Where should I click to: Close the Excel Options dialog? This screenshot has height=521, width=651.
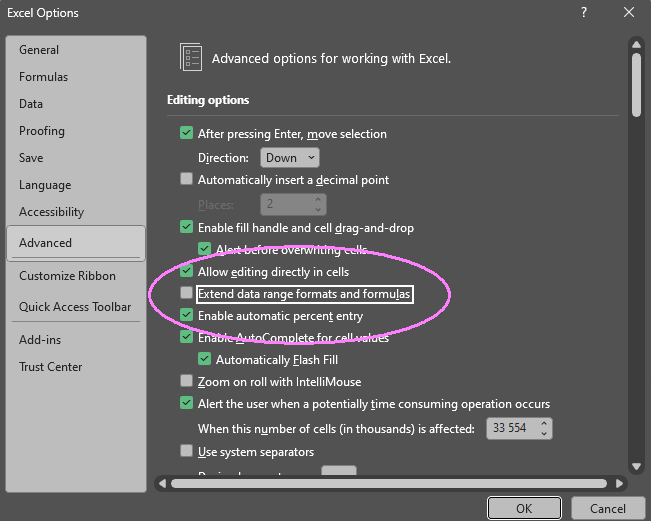pos(629,12)
